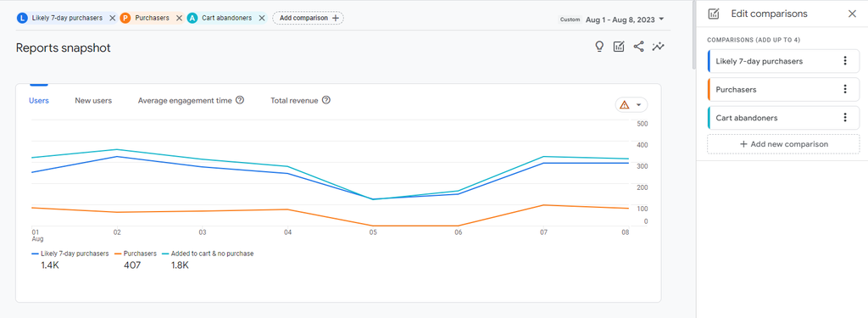Expand the warning triangle dropdown
Image resolution: width=868 pixels, height=318 pixels.
click(x=632, y=104)
